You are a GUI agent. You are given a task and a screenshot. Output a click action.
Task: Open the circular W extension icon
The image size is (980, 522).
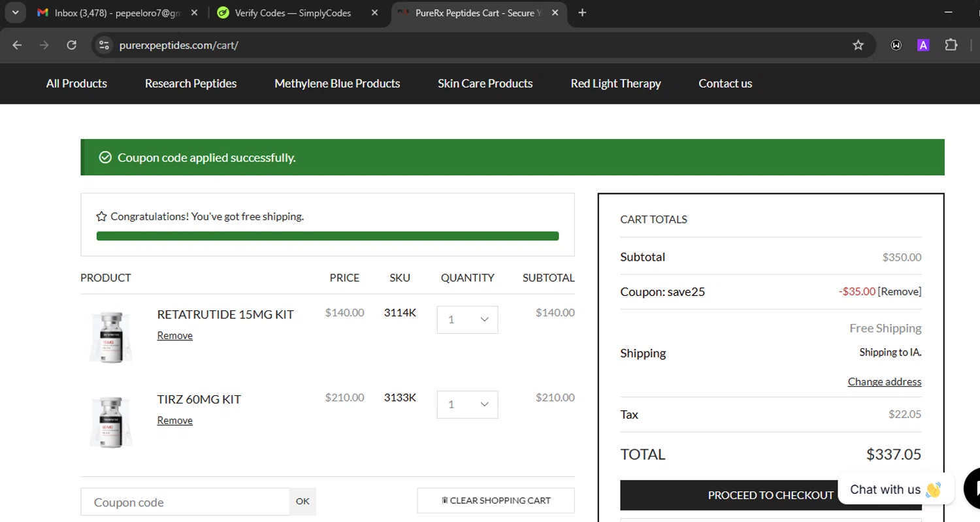coord(896,45)
